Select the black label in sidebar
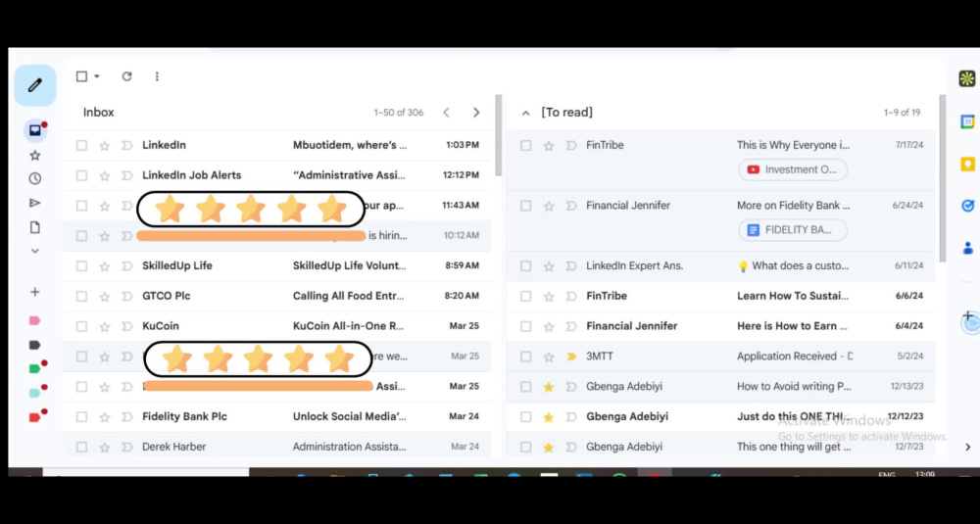 click(35, 345)
